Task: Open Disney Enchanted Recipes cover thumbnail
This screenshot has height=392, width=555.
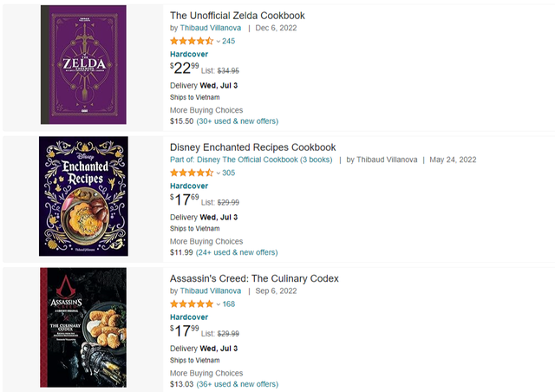Action: pos(83,196)
